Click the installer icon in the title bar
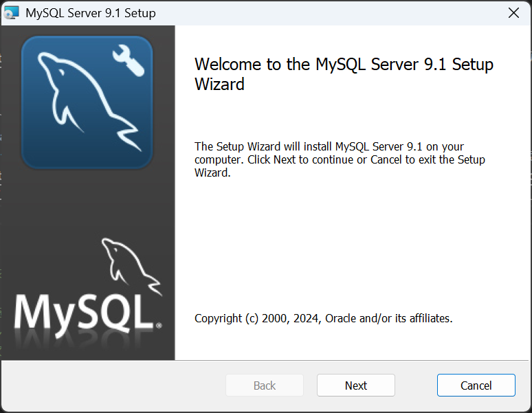Screen dimensions: 532x413 11,13
